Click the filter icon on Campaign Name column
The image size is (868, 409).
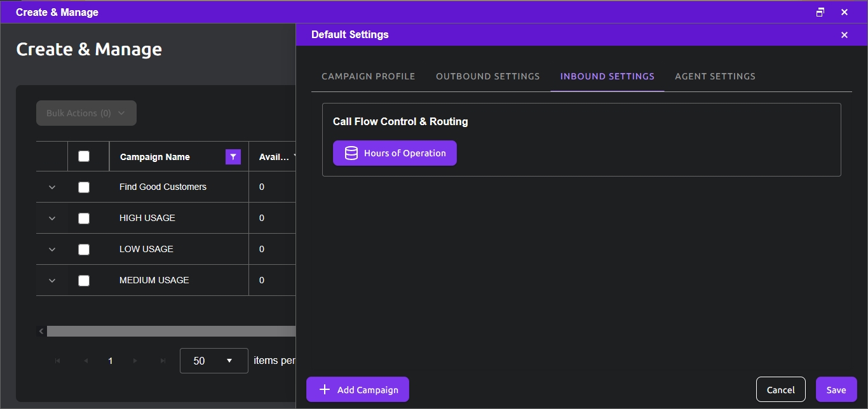click(x=233, y=157)
